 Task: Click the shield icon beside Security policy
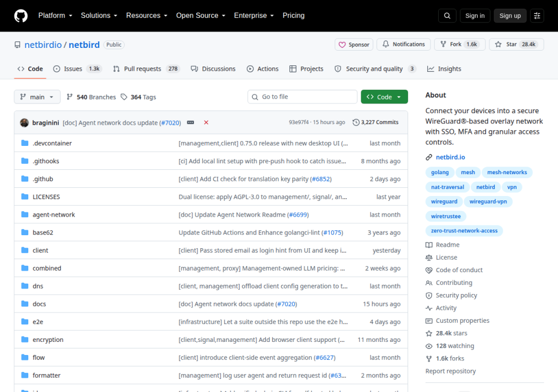click(x=429, y=296)
